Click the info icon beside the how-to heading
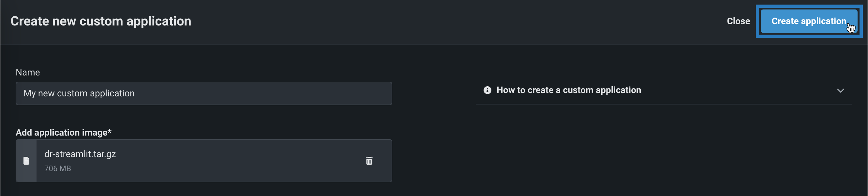Screen dimensions: 868x196 click(x=487, y=90)
